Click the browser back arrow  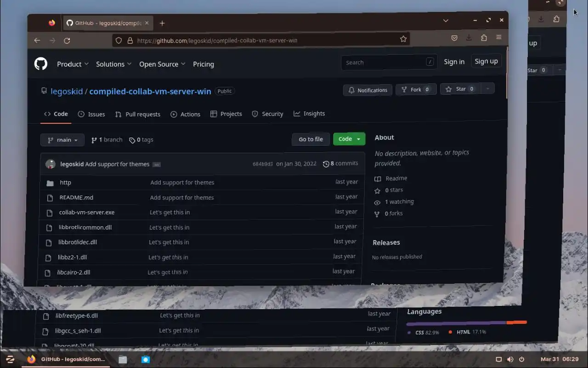[x=37, y=40]
